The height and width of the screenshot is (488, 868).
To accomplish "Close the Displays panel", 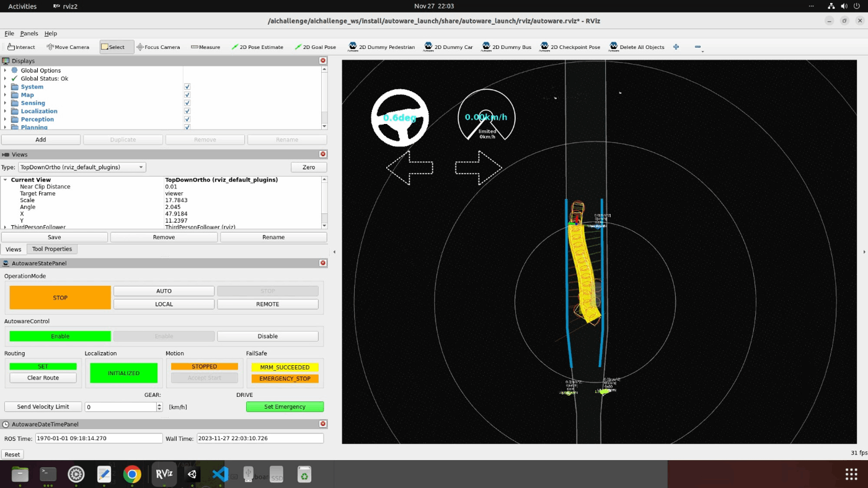I will [x=323, y=61].
